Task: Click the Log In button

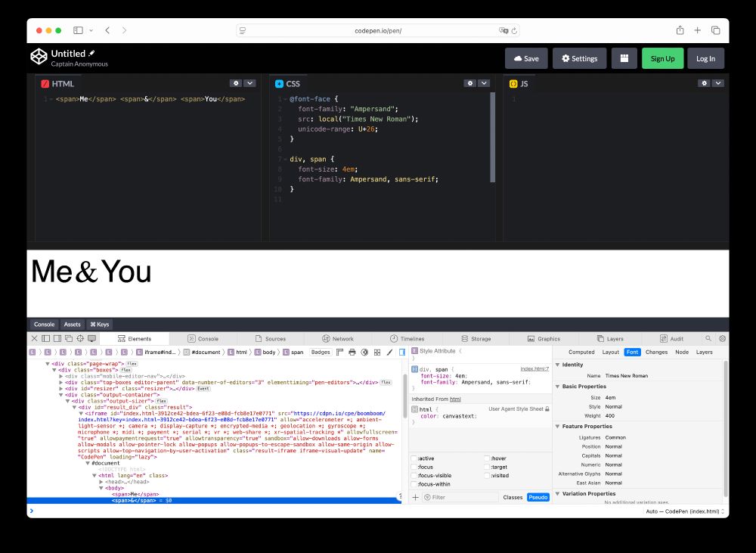Action: 706,58
